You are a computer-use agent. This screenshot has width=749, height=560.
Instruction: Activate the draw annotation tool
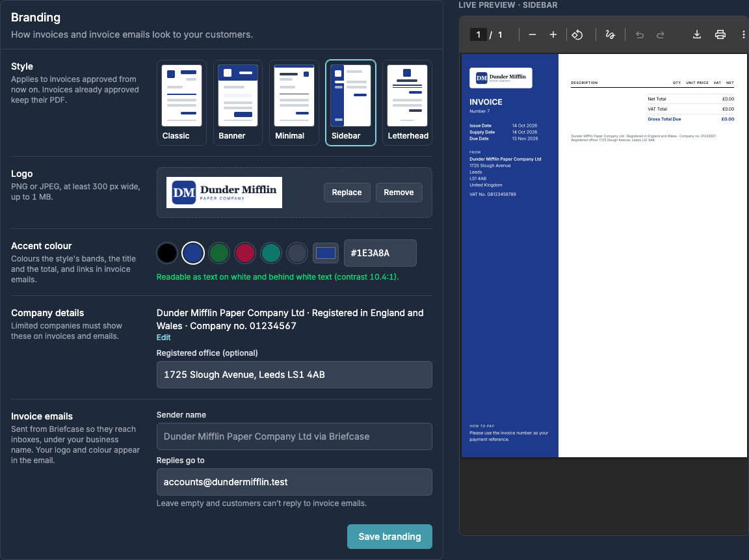click(x=610, y=34)
